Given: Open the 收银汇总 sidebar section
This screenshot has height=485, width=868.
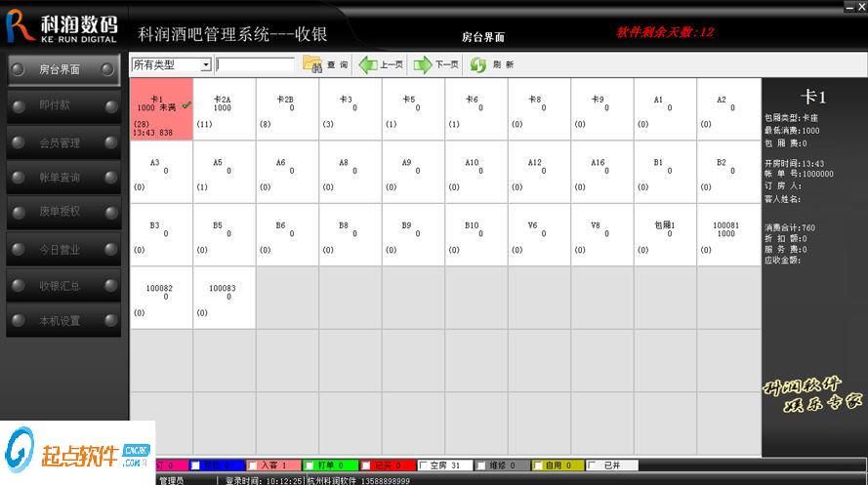Looking at the screenshot, I should pyautogui.click(x=63, y=285).
